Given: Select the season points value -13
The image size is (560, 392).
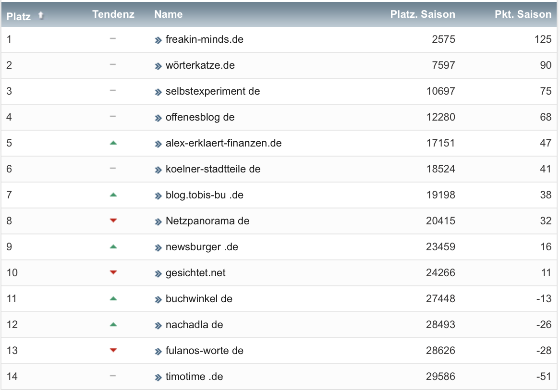Looking at the screenshot, I should (544, 299).
